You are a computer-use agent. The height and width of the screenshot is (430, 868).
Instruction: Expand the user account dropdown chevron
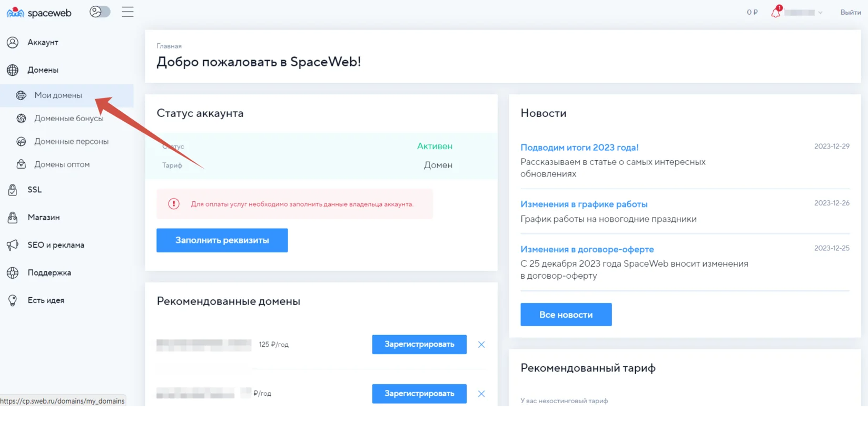pyautogui.click(x=820, y=13)
